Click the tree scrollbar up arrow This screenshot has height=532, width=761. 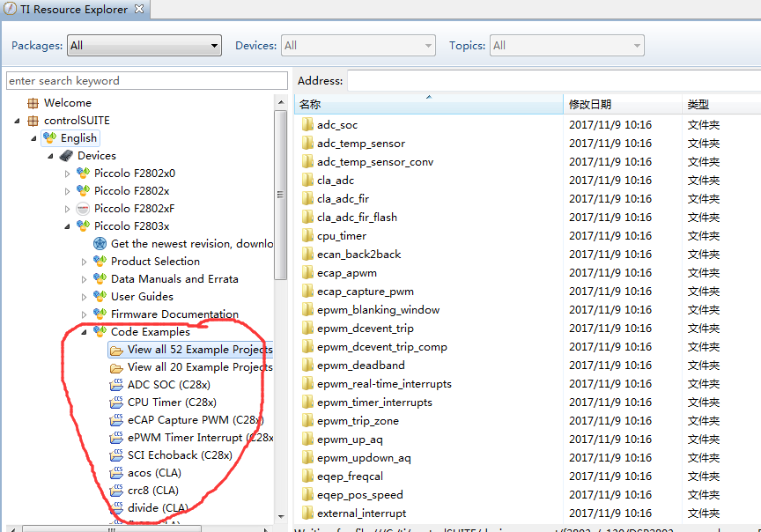click(281, 102)
